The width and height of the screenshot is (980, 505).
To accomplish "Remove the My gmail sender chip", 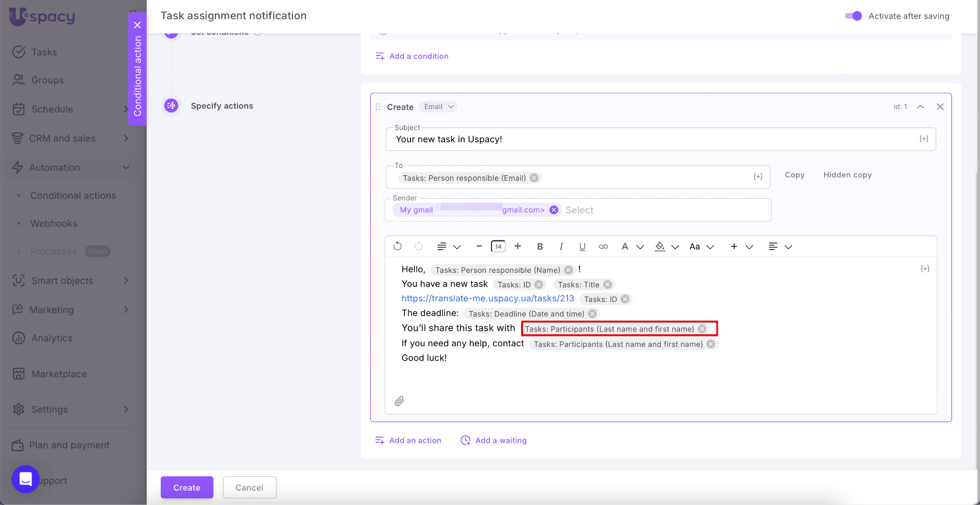I will tap(554, 210).
